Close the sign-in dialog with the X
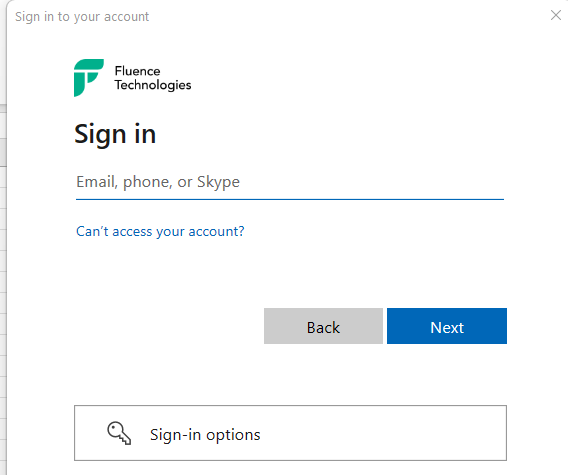Viewport: 568px width, 475px height. pos(556,15)
